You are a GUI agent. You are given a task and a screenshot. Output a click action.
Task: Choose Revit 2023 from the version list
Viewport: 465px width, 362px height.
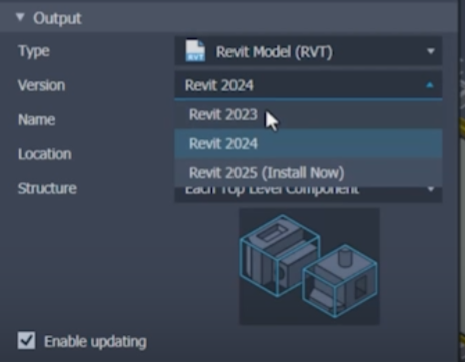[308, 115]
